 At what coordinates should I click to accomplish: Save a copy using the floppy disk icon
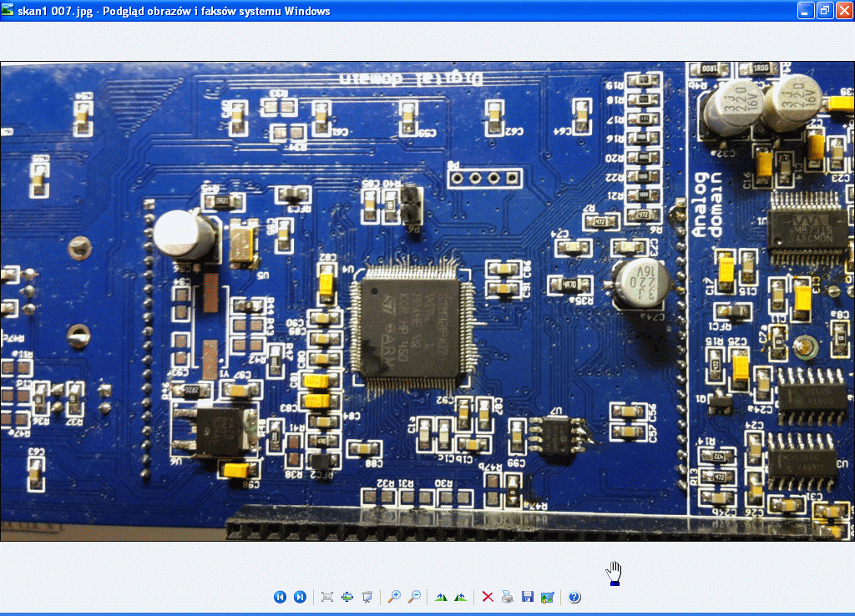[x=528, y=597]
